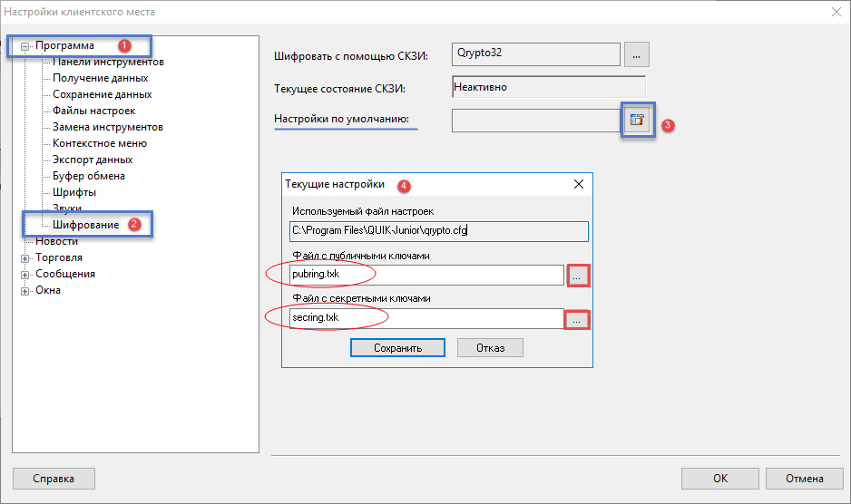851x504 pixels.
Task: Open Новости settings section
Action: (56, 241)
